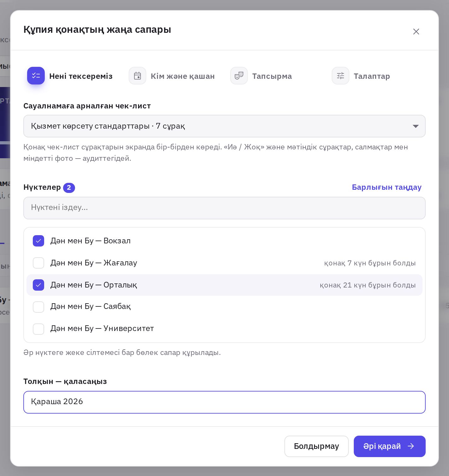Switch to the Нені тексереміз step tab
The image size is (449, 476).
[70, 76]
